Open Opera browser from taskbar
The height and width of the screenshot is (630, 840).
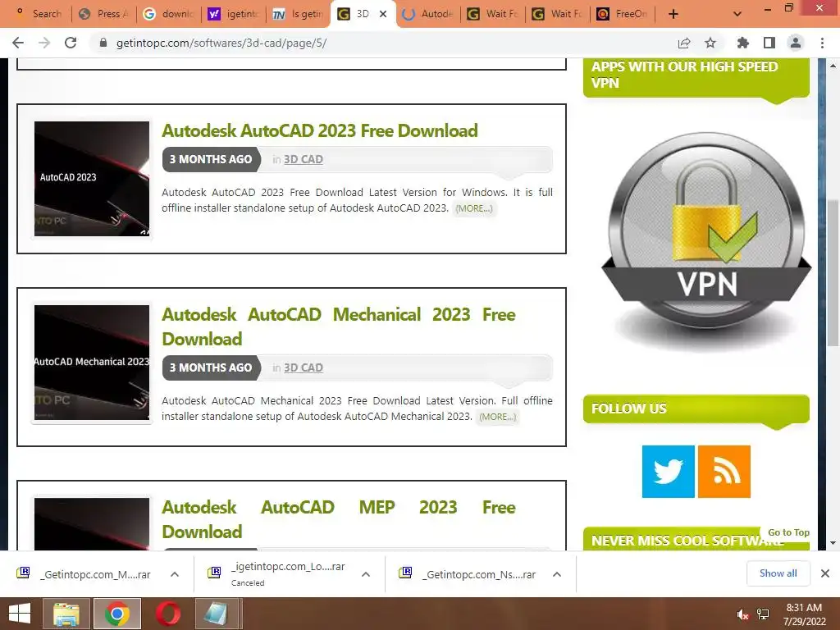pos(167,614)
